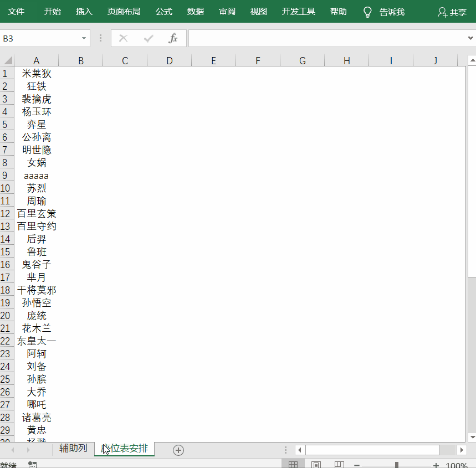Image resolution: width=476 pixels, height=468 pixels.
Task: Switch to the 数据 tab
Action: tap(196, 12)
